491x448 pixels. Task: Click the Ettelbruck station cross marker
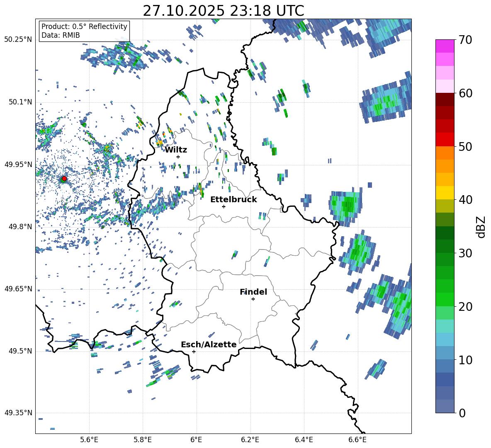click(x=224, y=206)
